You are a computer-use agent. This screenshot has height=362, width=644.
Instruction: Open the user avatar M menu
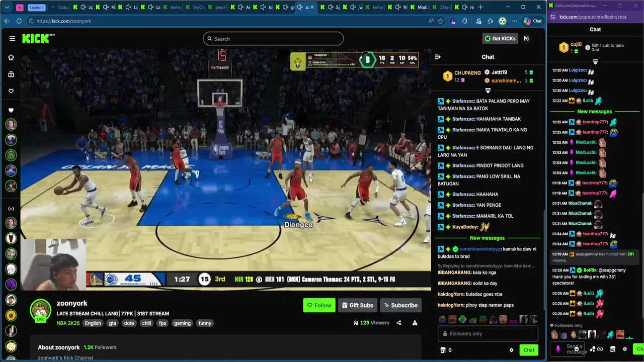click(526, 39)
